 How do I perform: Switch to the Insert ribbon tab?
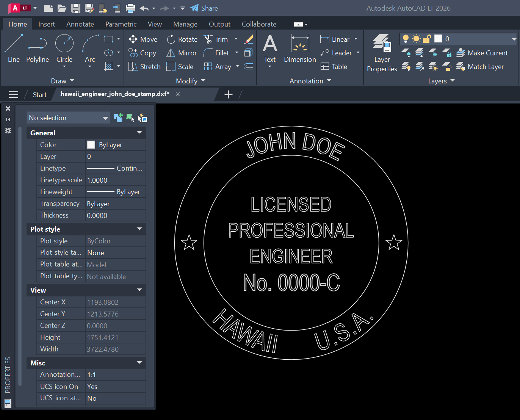click(47, 24)
